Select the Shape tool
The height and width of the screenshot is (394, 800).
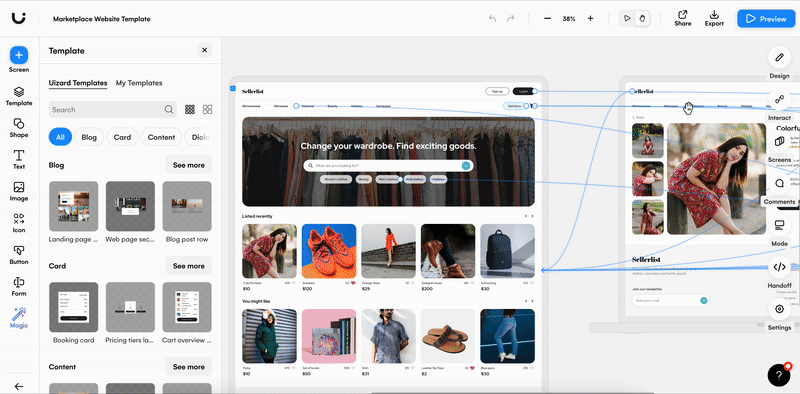[x=19, y=128]
